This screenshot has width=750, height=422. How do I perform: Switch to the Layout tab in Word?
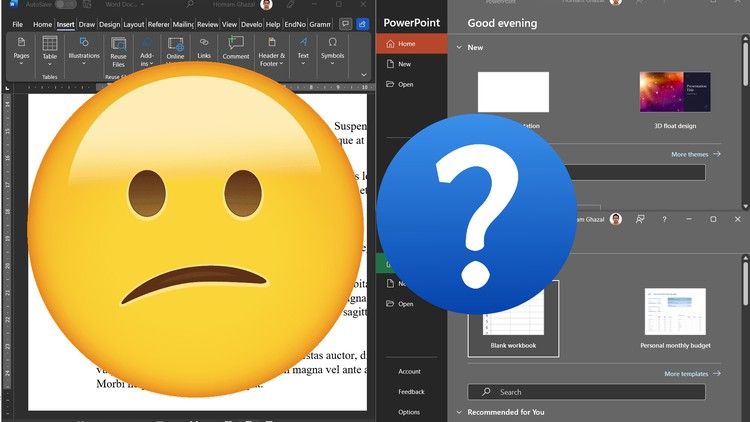pyautogui.click(x=134, y=24)
